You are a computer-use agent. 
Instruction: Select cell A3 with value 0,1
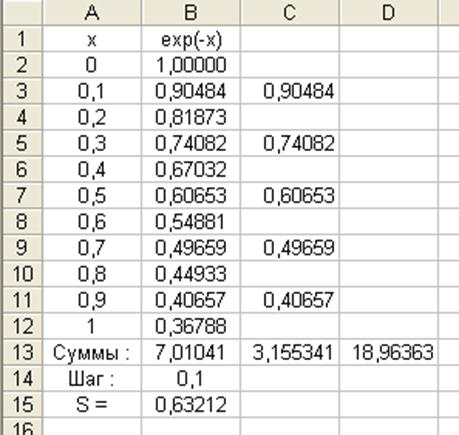click(x=92, y=91)
